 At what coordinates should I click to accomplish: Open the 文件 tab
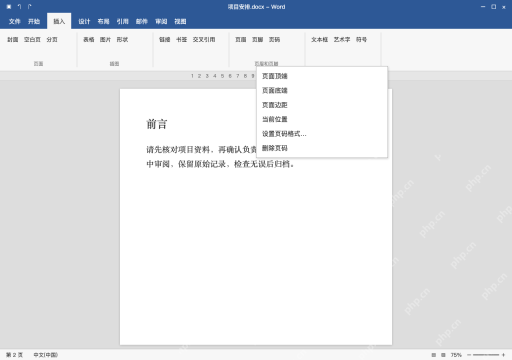(15, 21)
